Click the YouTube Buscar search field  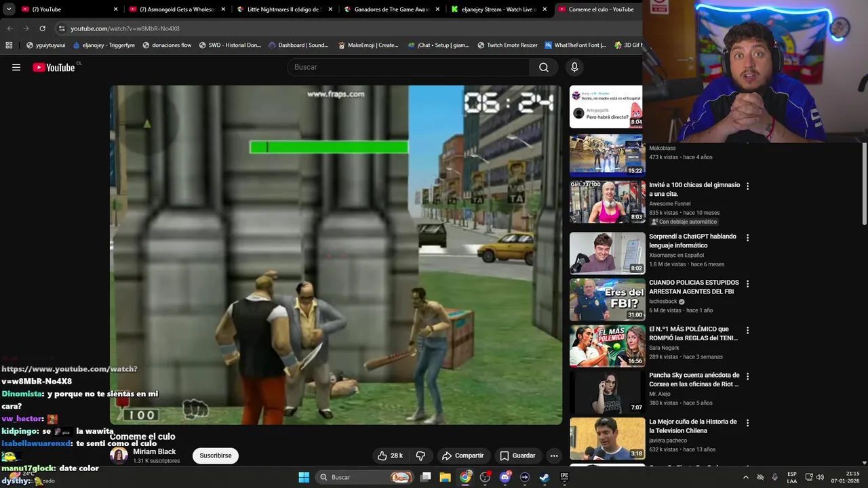coord(409,67)
